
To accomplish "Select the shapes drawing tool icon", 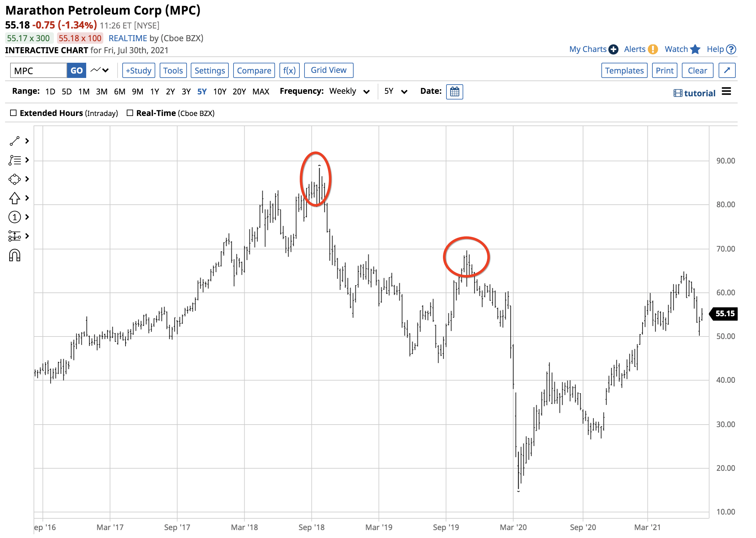I will click(x=15, y=179).
